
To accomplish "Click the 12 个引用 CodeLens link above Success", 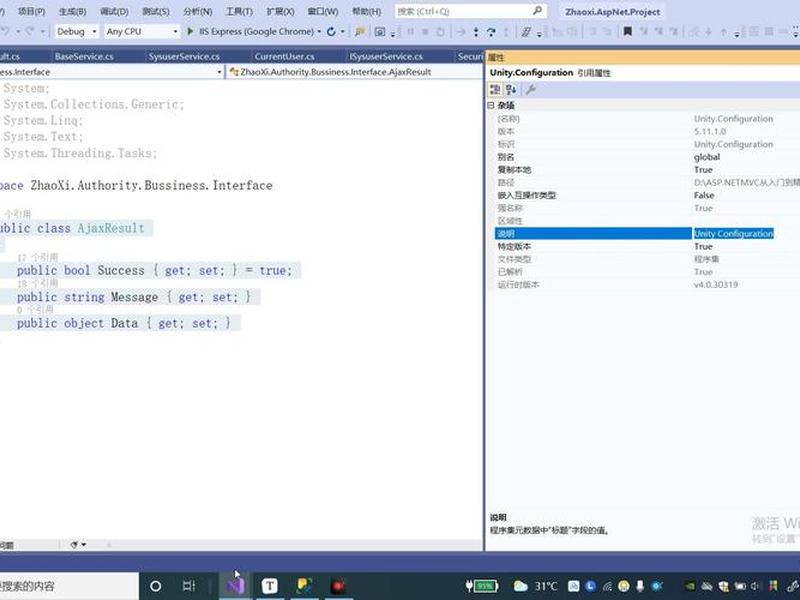I will 37,257.
